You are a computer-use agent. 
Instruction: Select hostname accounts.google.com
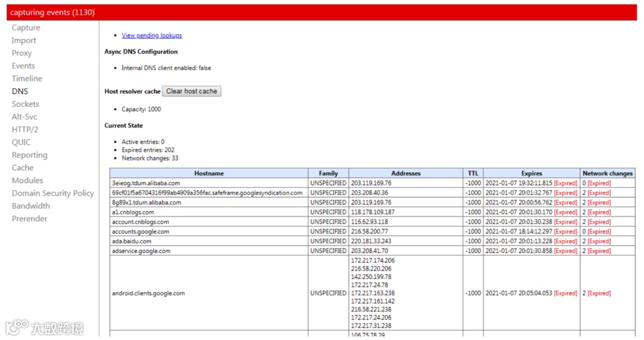[x=141, y=231]
